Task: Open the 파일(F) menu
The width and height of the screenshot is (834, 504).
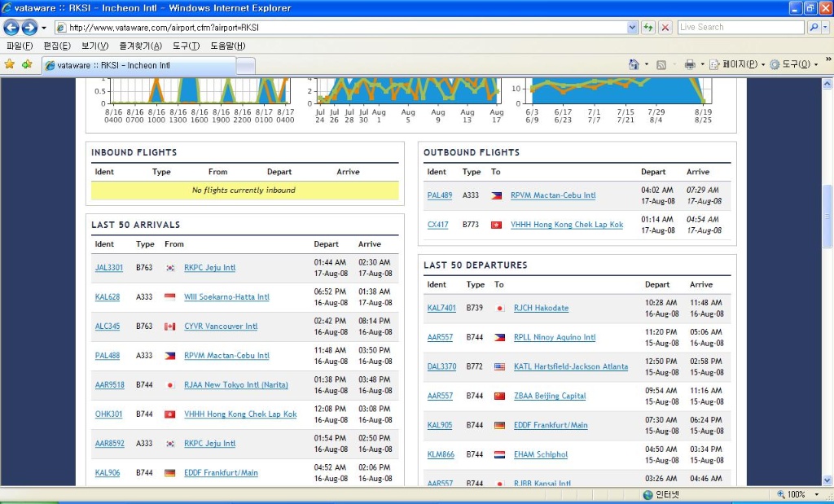Action: coord(20,46)
